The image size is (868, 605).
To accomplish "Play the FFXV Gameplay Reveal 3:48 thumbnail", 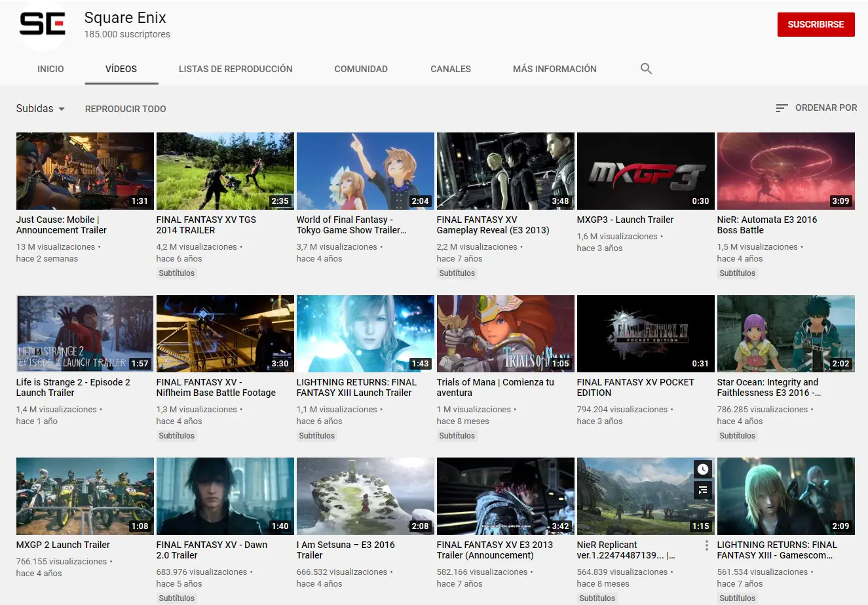I will [506, 171].
